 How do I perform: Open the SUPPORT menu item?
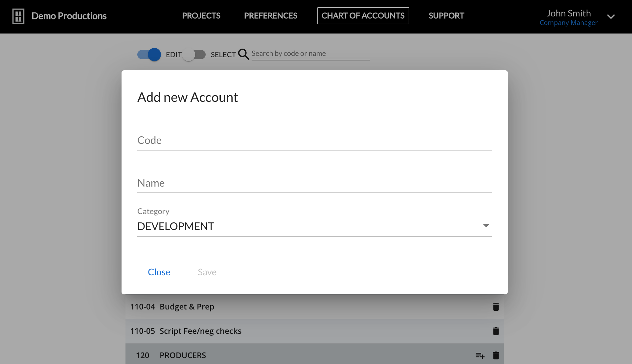(446, 16)
